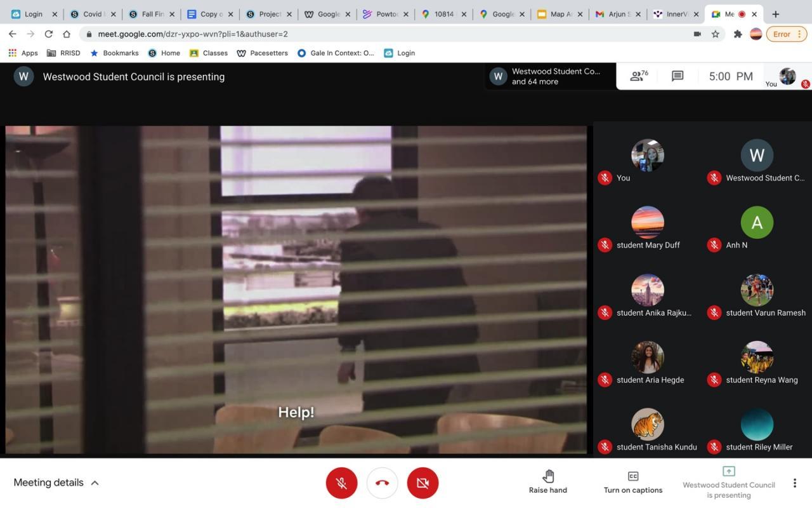Open the Pacesetters bookmark
The height and width of the screenshot is (508, 812).
(x=262, y=53)
